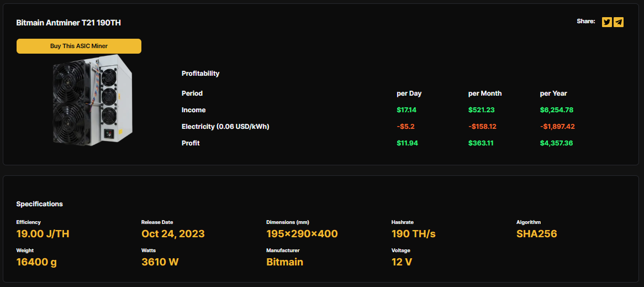Click algorithm value SHA256
Image resolution: width=644 pixels, height=287 pixels.
537,234
